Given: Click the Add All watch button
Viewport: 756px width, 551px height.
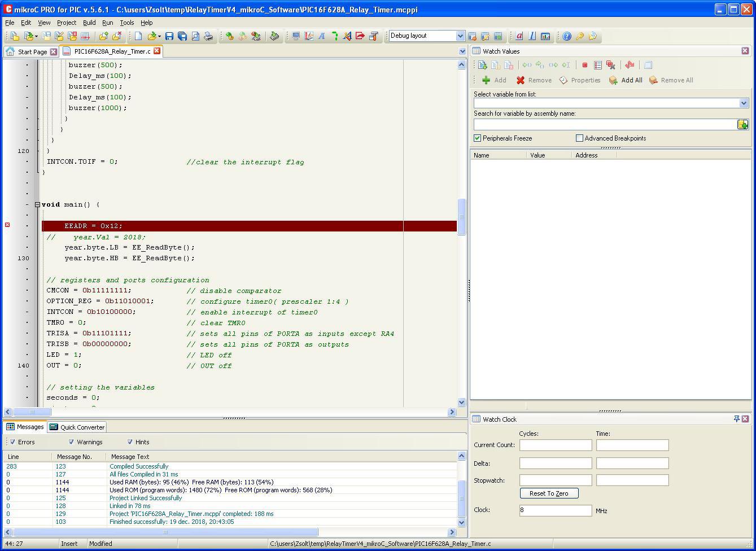Looking at the screenshot, I should coord(626,80).
